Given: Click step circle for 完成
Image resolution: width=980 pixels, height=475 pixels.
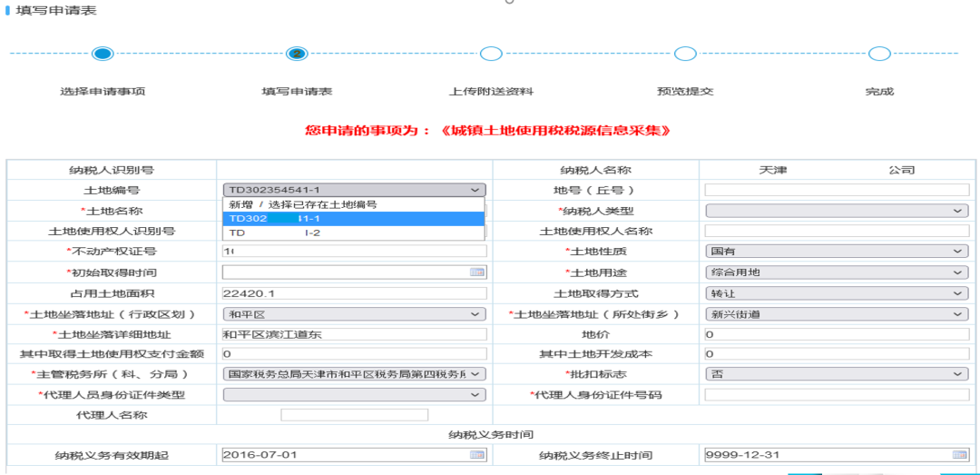Looking at the screenshot, I should pyautogui.click(x=879, y=54).
